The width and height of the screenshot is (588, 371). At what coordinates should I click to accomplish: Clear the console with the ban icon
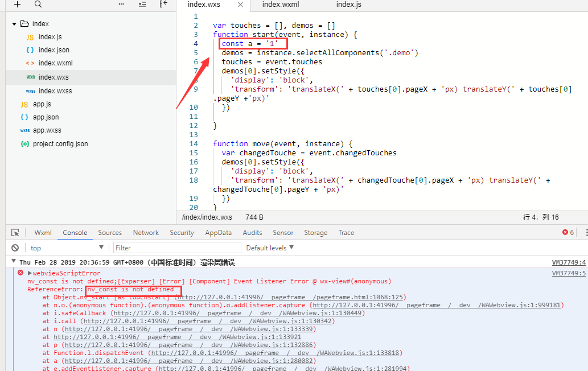click(x=15, y=248)
